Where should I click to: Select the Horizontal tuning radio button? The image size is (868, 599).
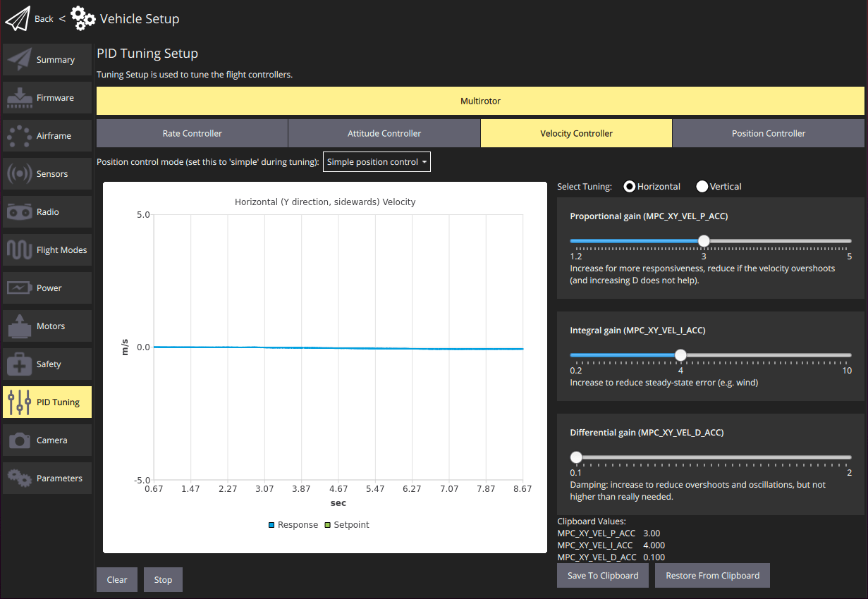point(630,187)
